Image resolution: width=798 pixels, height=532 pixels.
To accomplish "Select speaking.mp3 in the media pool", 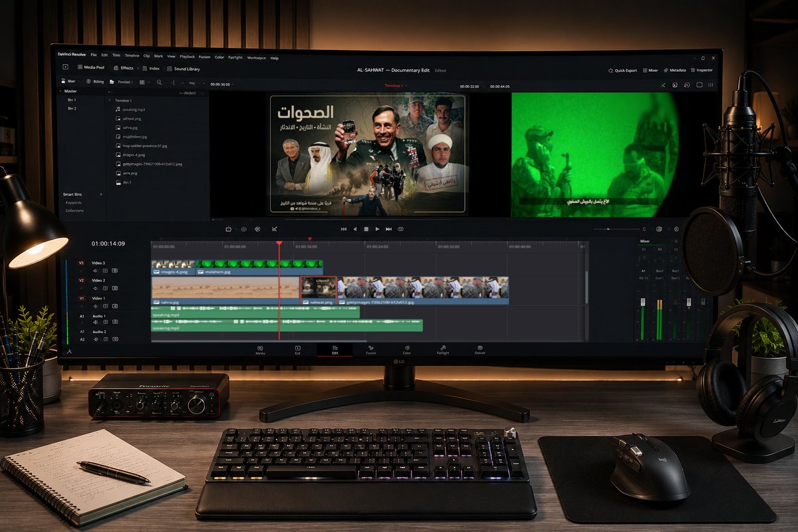I will tap(130, 110).
